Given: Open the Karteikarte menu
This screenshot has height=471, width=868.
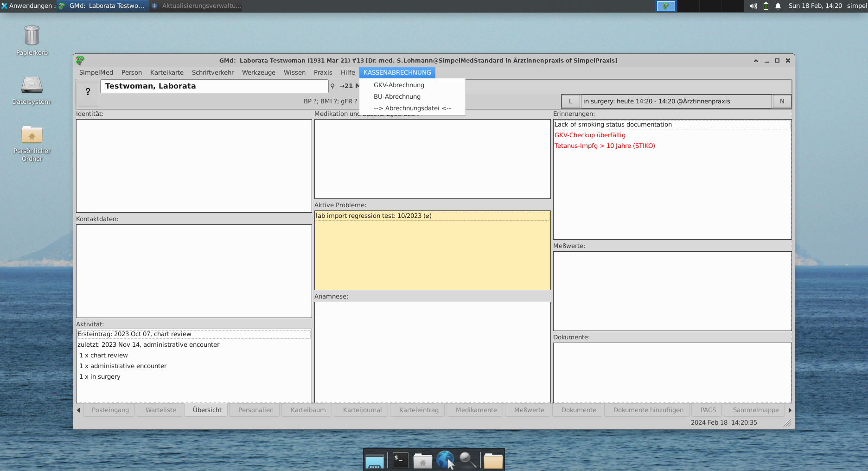Looking at the screenshot, I should click(167, 72).
